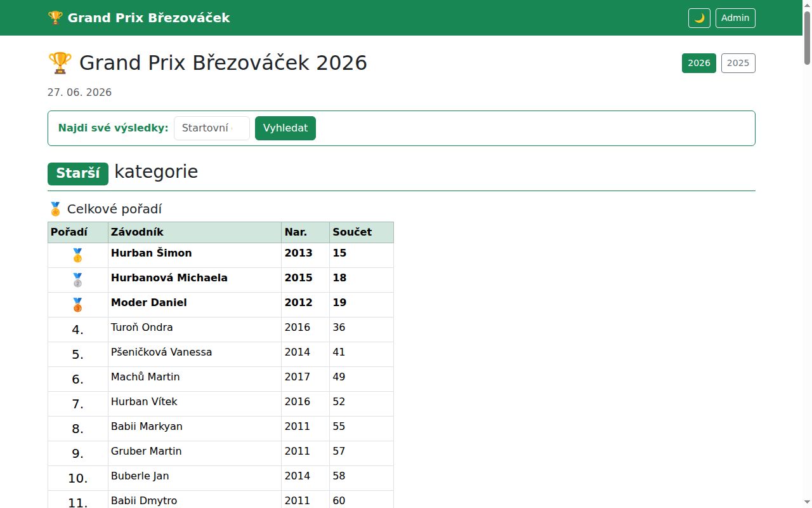Select racer Buberle Jan
The width and height of the screenshot is (812, 508).
click(140, 476)
